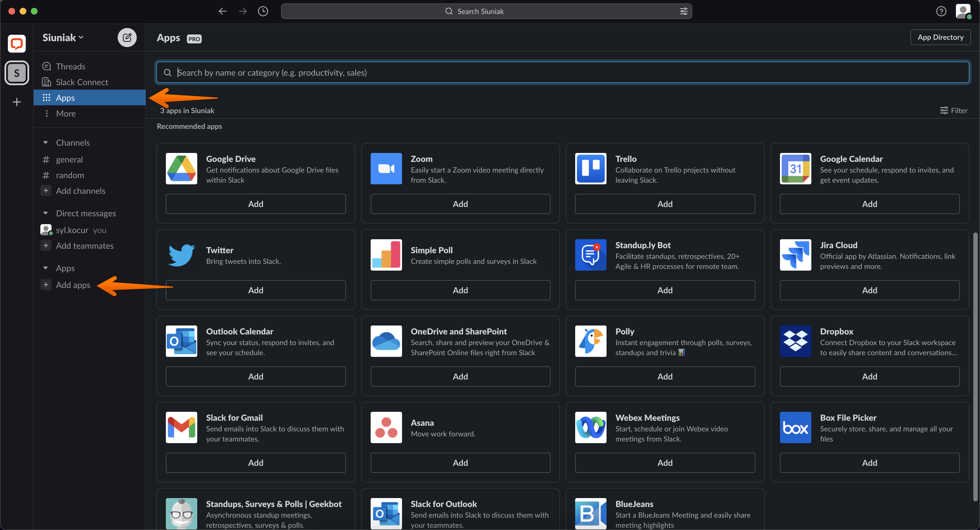Click the Polly parrot icon
Viewport: 980px width, 530px height.
(x=591, y=341)
